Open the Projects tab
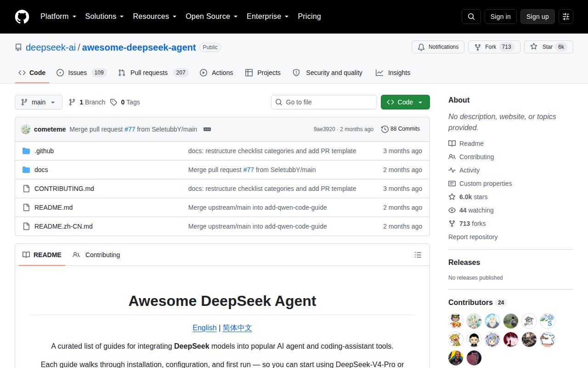 pos(263,73)
